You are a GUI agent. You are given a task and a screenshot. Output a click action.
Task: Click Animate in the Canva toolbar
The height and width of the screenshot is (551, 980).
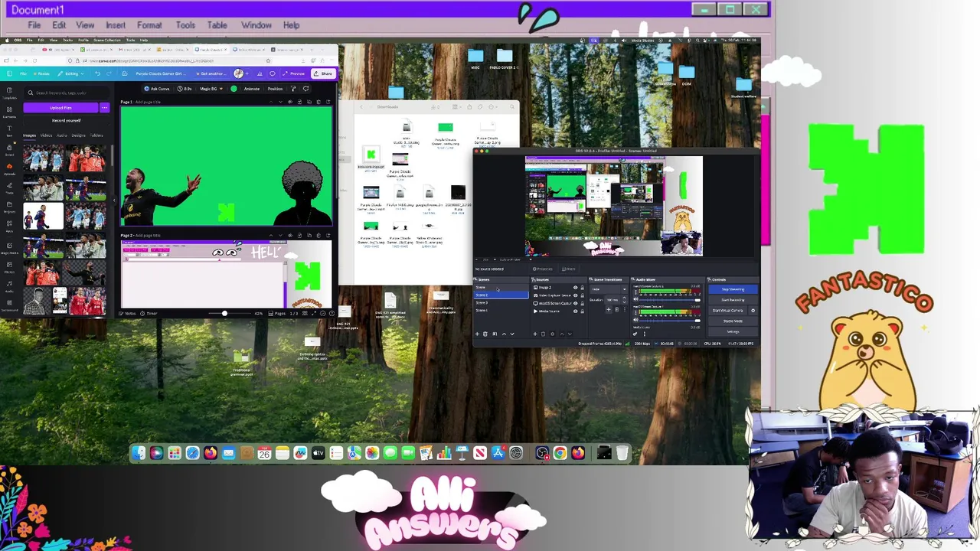[252, 89]
